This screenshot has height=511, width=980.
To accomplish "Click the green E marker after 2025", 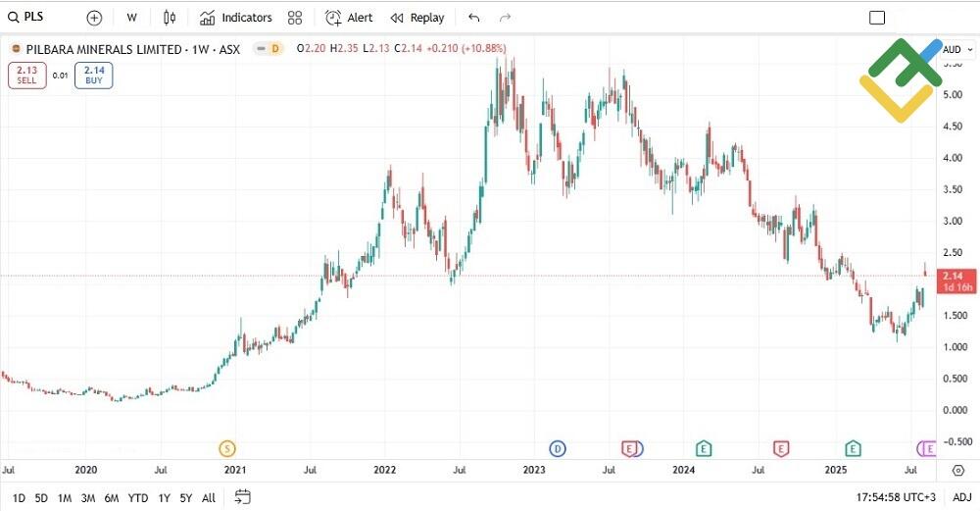I will point(854,448).
